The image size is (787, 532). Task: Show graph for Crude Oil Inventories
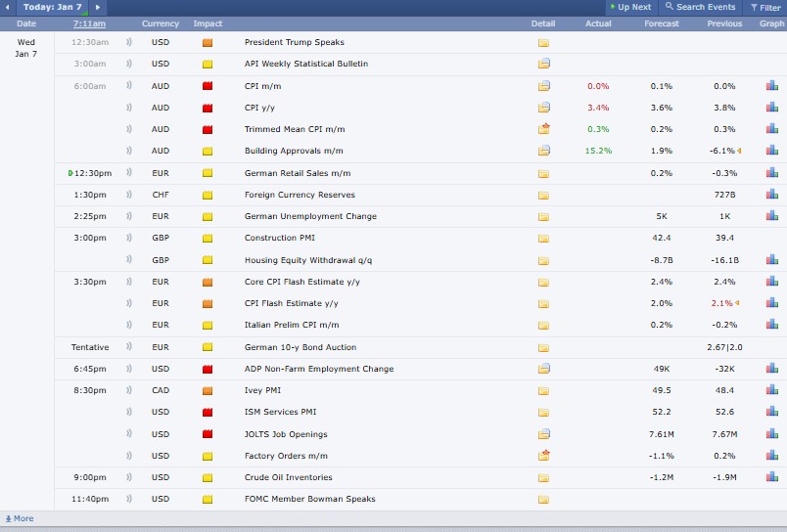pyautogui.click(x=771, y=477)
